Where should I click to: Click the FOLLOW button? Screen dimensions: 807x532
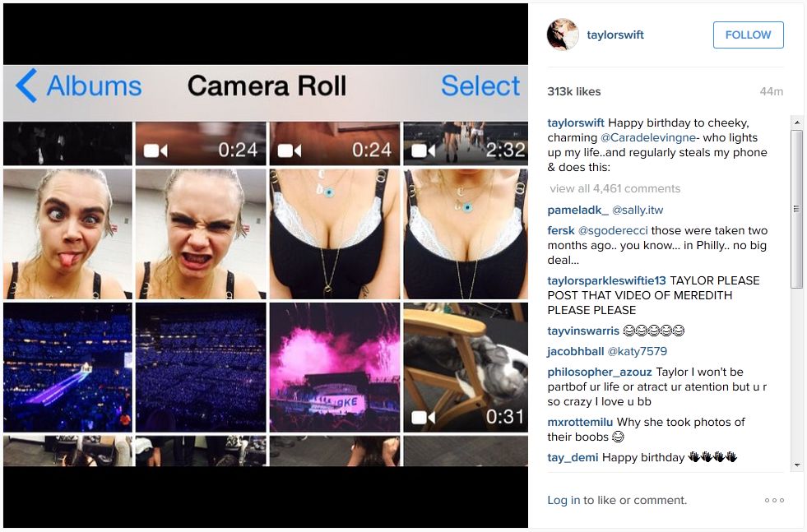point(747,35)
